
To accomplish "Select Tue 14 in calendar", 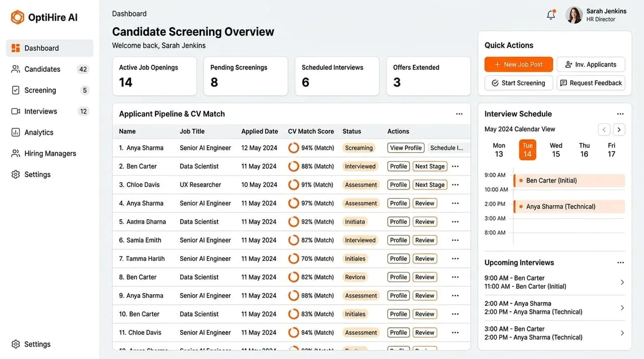I will click(x=527, y=150).
